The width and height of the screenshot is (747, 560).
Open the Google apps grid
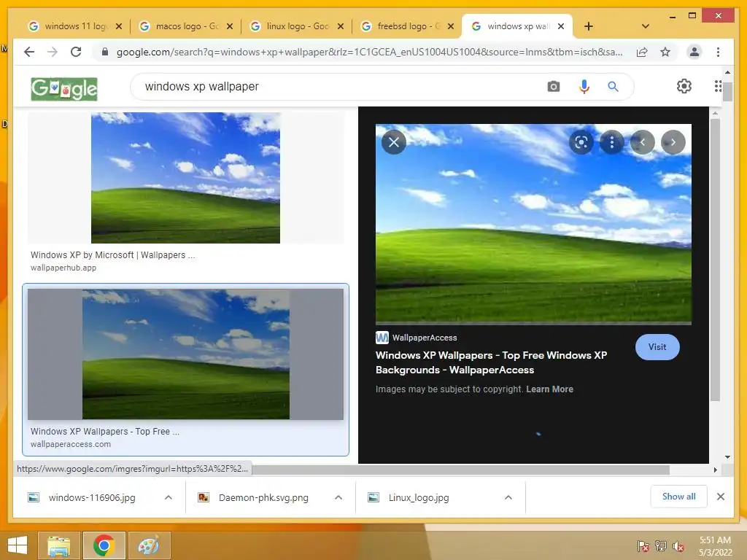(x=718, y=86)
